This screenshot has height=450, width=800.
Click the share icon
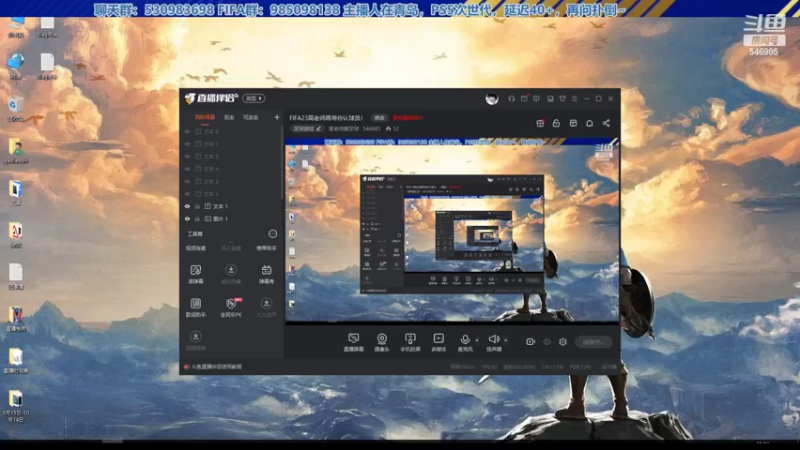coord(606,123)
